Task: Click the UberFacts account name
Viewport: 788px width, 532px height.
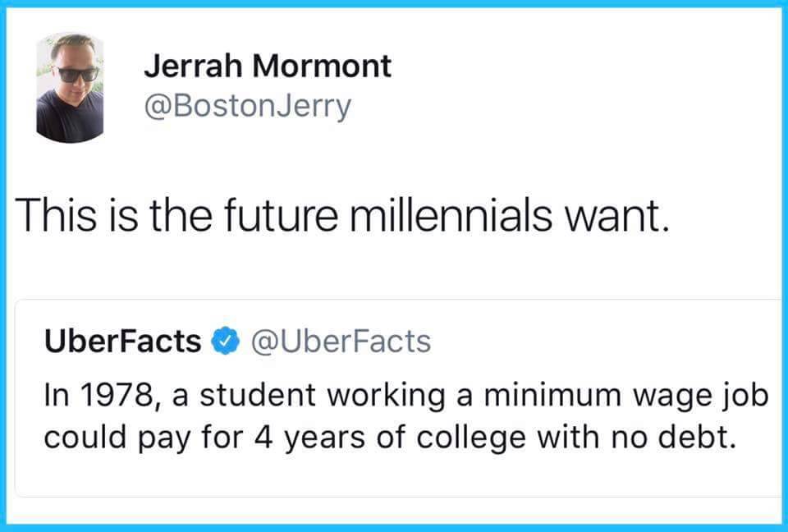Action: 121,340
